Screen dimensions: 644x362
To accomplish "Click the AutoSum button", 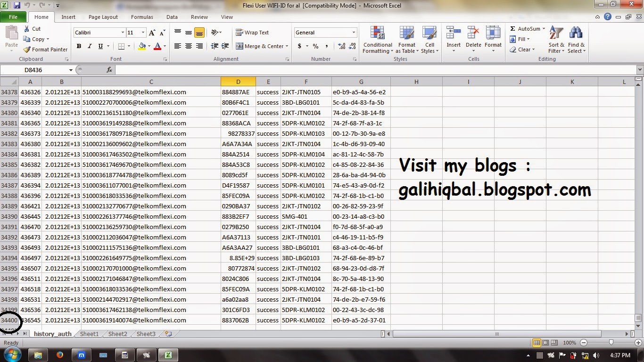I will (525, 29).
